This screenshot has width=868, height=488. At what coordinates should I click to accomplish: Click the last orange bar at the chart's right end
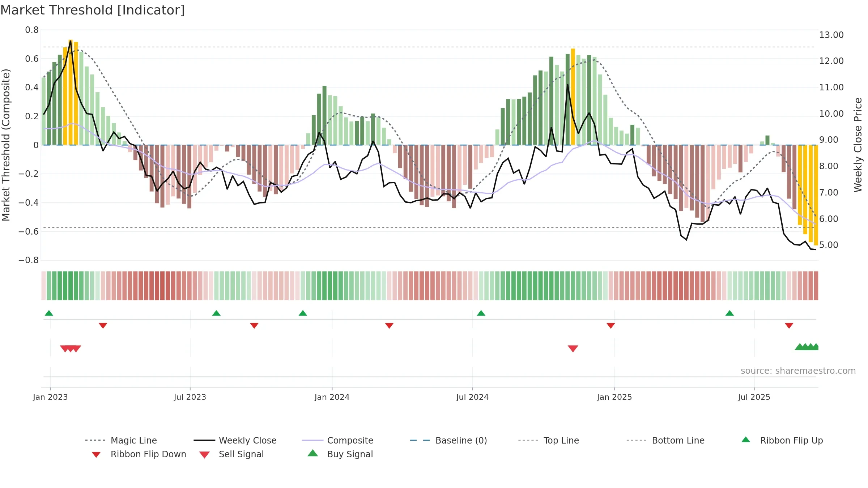(816, 195)
